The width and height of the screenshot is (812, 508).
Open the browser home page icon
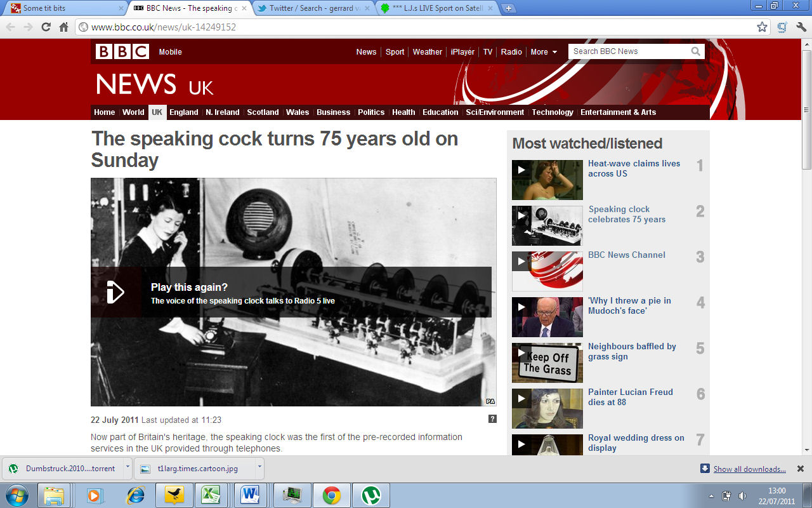63,27
